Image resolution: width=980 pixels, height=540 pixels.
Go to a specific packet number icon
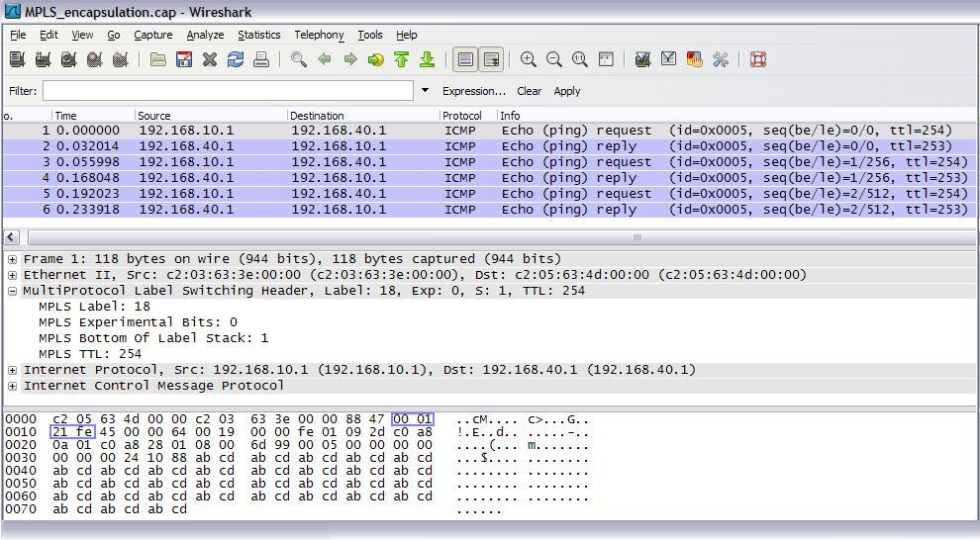tap(375, 59)
